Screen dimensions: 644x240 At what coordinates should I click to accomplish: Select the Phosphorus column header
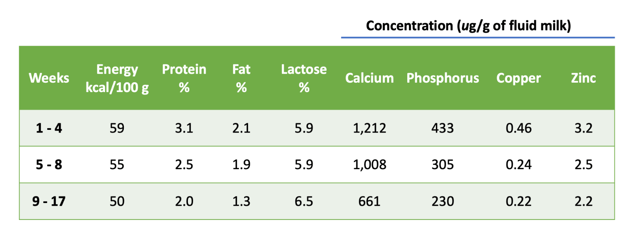[443, 78]
